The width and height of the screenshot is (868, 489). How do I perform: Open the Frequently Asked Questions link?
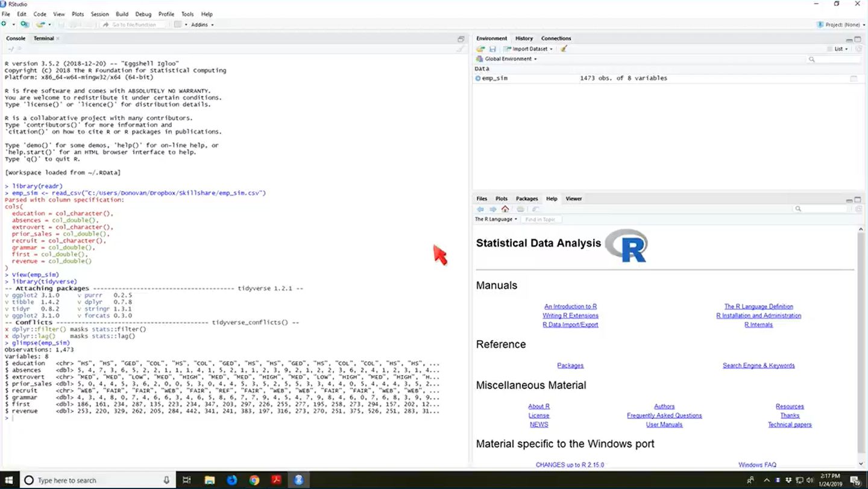tap(664, 415)
